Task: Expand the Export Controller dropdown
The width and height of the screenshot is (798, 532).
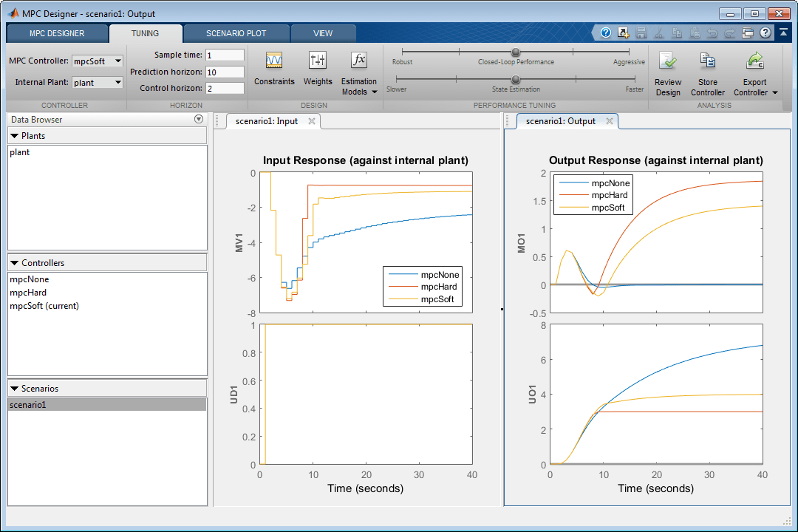Action: click(774, 93)
